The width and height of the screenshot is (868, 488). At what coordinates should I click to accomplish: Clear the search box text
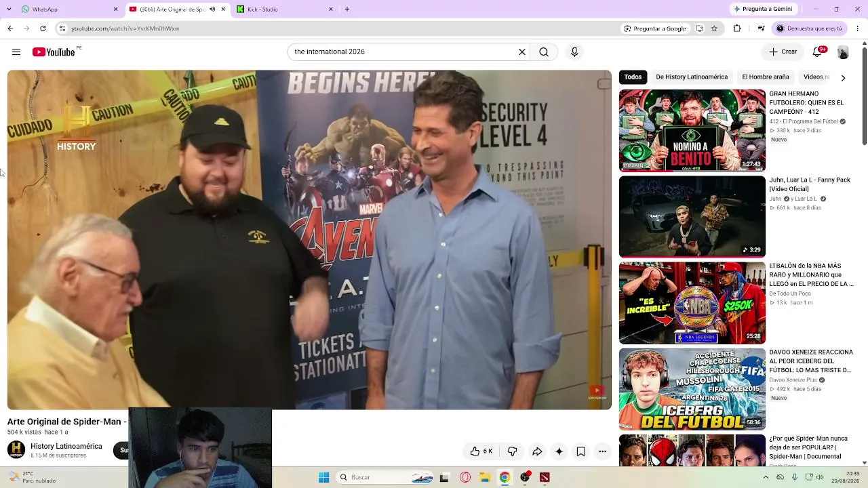pos(522,52)
